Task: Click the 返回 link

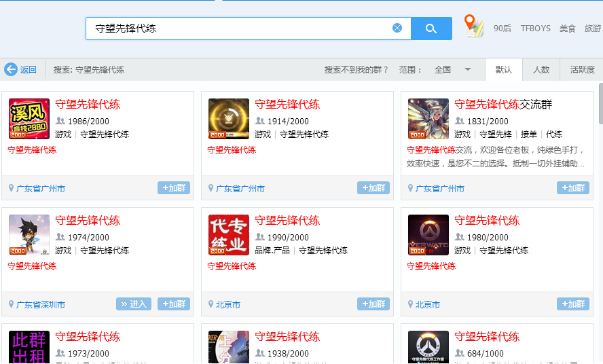Action: click(28, 70)
